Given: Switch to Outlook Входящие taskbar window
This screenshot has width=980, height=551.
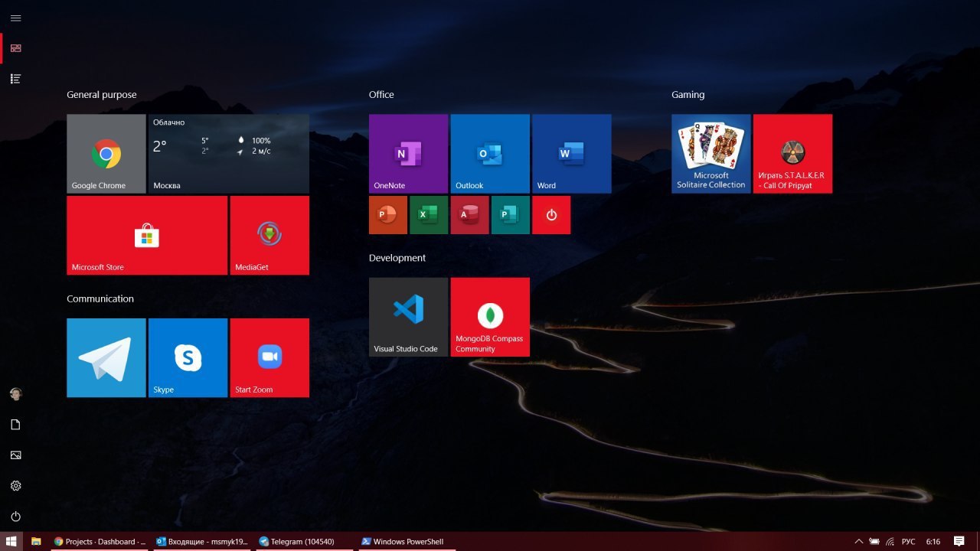Looking at the screenshot, I should [x=202, y=541].
